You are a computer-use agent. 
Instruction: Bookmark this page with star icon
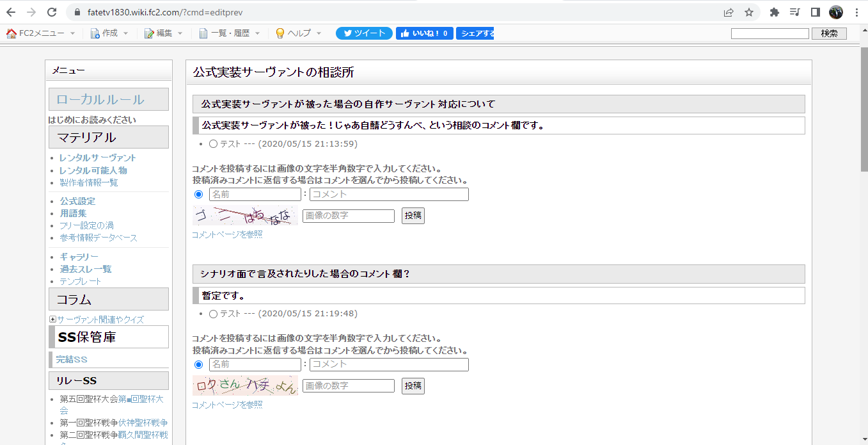(x=749, y=12)
